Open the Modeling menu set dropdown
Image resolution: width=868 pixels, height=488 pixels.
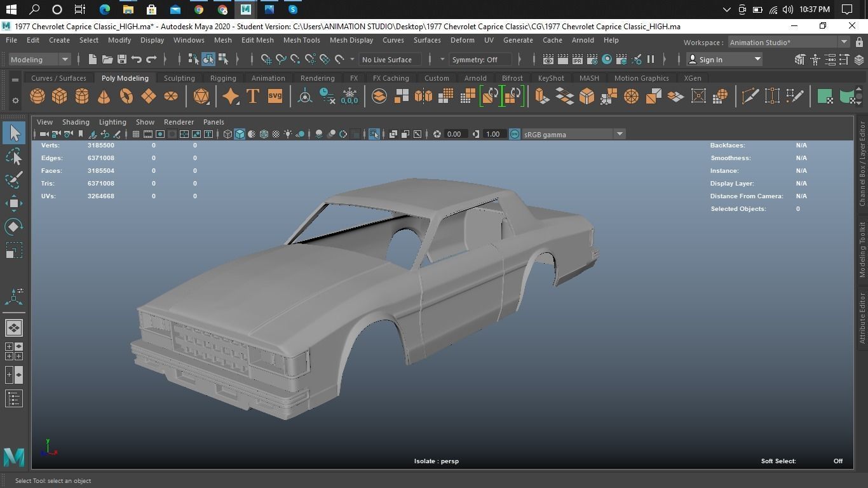click(39, 60)
